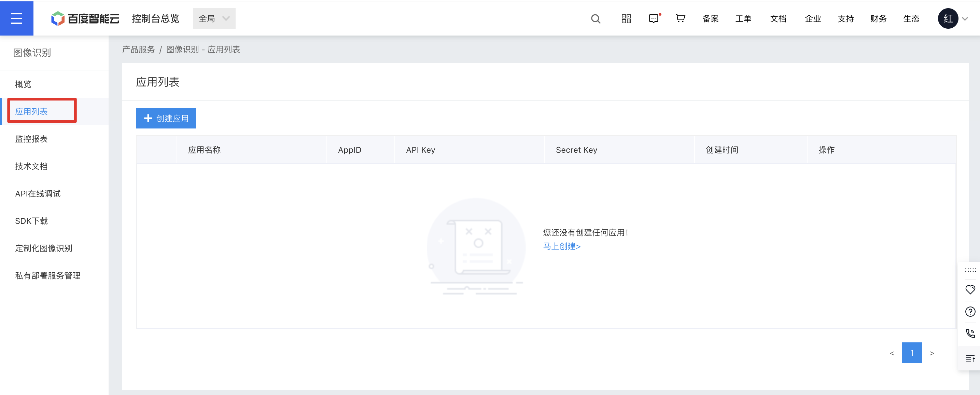Viewport: 980px width, 395px height.
Task: Select 定制化图像识别 in the sidebar
Action: [x=54, y=248]
